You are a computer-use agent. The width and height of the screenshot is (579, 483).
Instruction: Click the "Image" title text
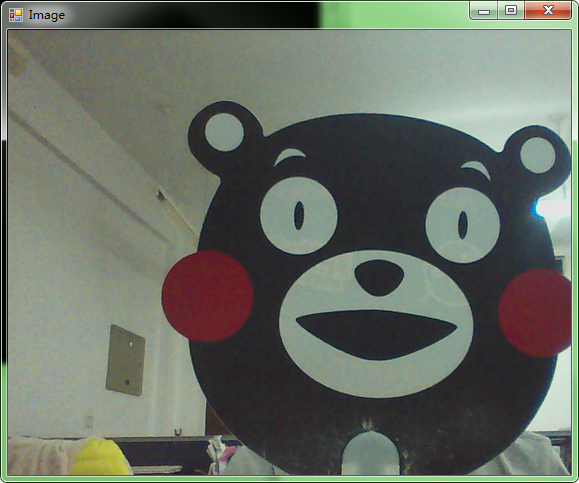[47, 15]
